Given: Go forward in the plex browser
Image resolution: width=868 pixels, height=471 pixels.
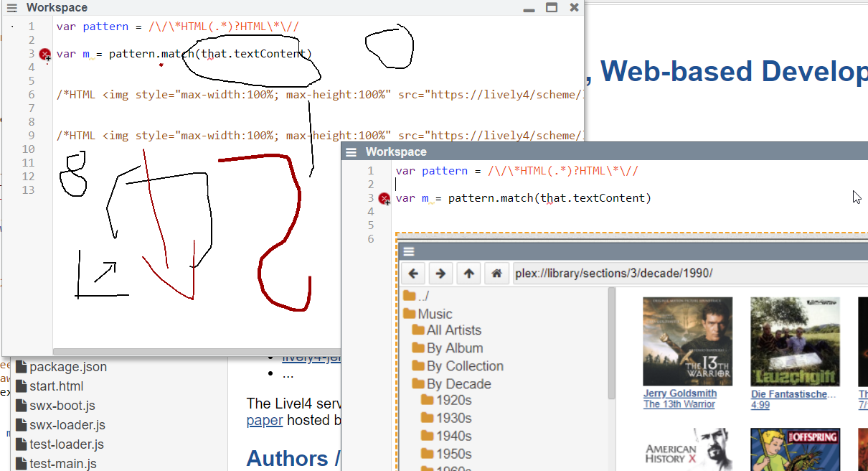Looking at the screenshot, I should [x=440, y=274].
